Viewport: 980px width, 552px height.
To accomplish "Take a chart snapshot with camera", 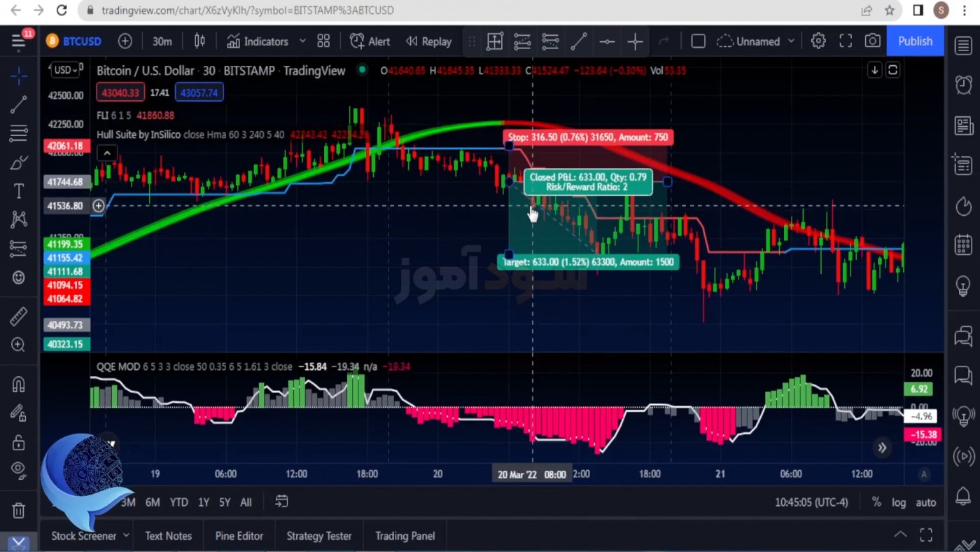I will [x=872, y=41].
